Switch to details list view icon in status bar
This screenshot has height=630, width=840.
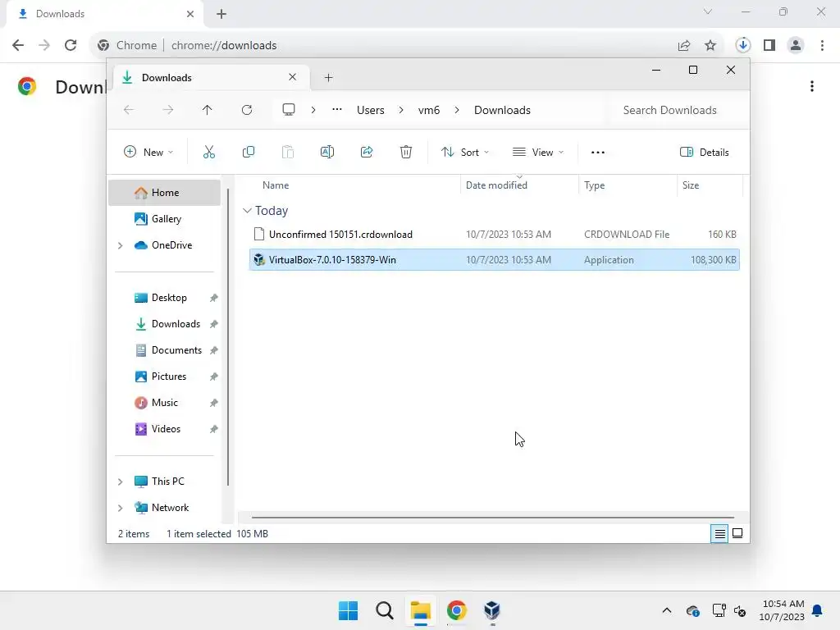click(x=719, y=533)
